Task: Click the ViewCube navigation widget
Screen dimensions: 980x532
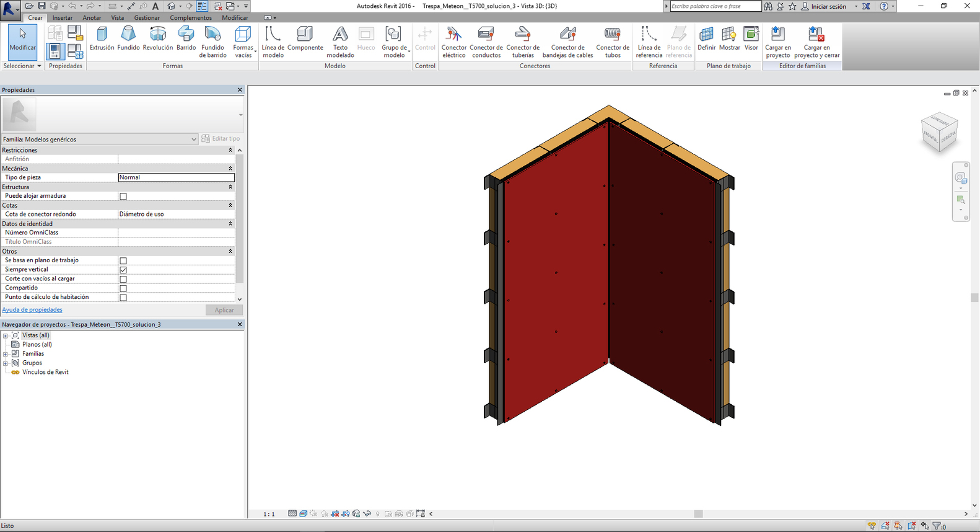Action: point(940,133)
